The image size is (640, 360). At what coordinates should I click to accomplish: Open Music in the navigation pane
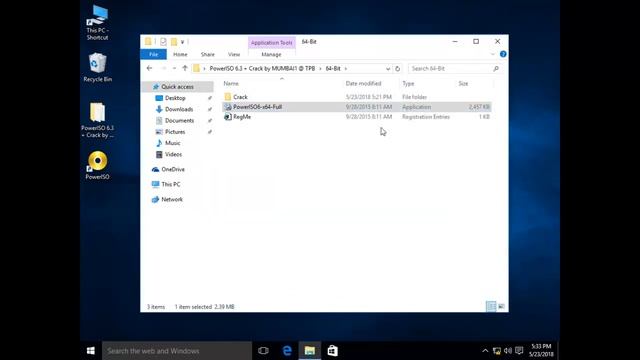[172, 143]
